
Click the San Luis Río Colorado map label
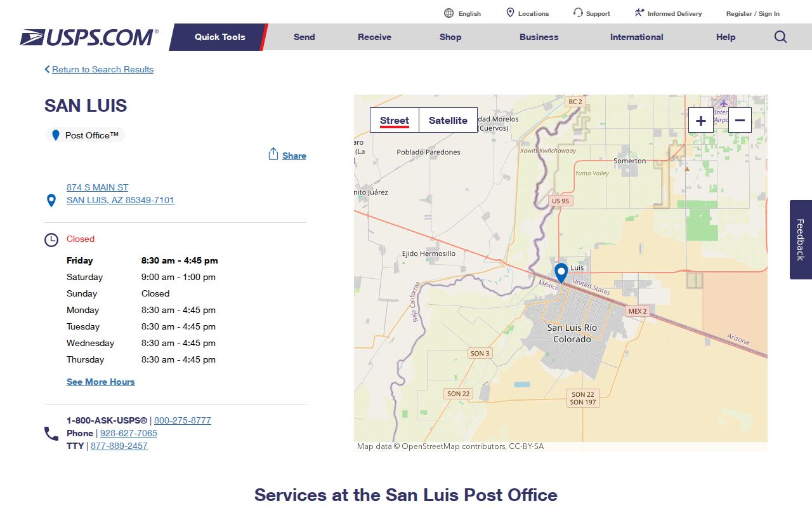pos(572,333)
